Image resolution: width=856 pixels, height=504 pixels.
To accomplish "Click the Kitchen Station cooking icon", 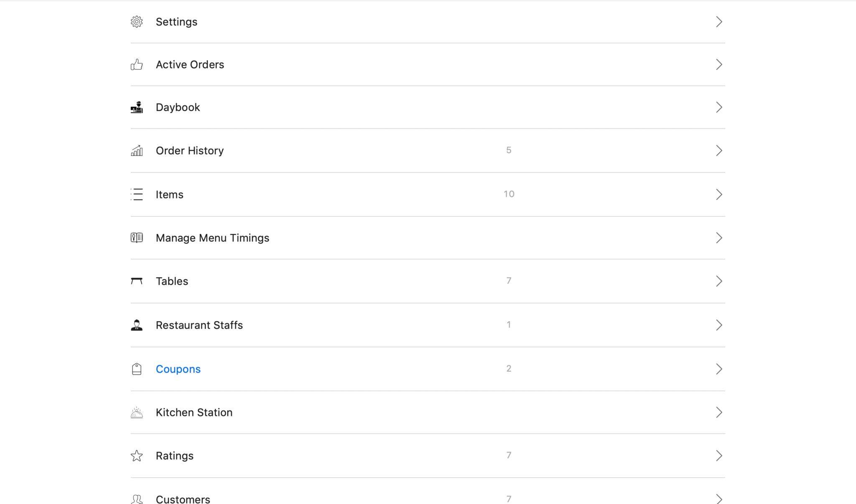I will tap(137, 413).
